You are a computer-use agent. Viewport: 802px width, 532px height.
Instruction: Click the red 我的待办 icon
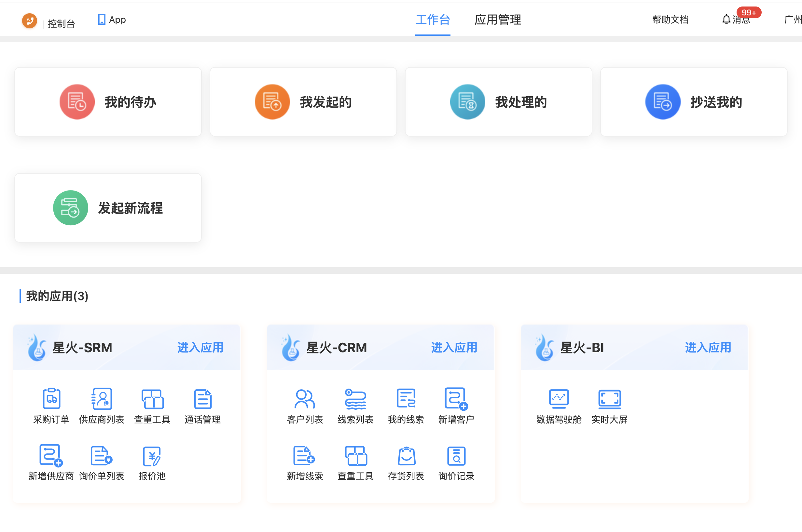pyautogui.click(x=77, y=102)
